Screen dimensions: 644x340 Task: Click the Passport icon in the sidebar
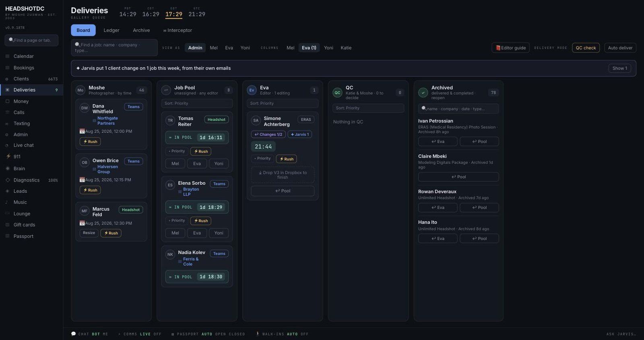7,236
